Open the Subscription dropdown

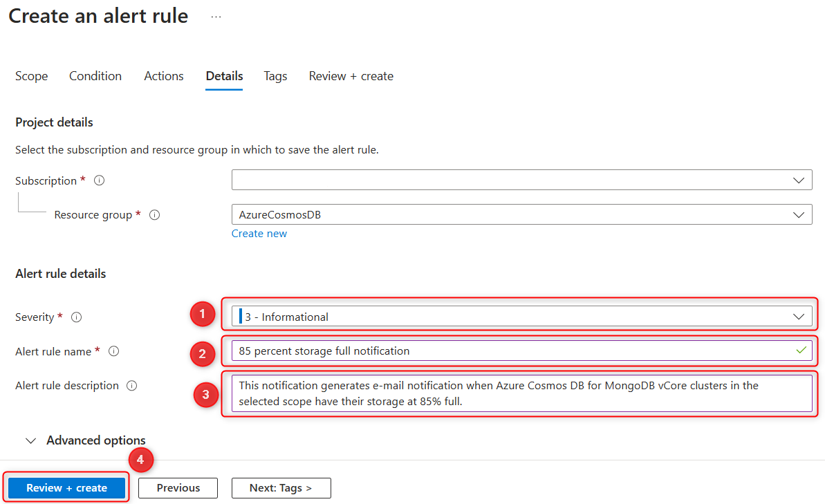click(x=799, y=180)
